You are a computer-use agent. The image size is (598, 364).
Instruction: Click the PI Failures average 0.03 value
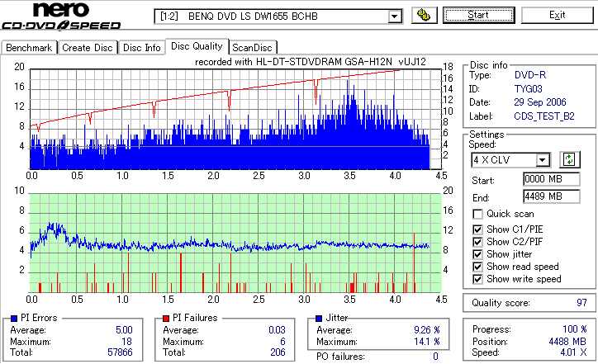tap(277, 329)
